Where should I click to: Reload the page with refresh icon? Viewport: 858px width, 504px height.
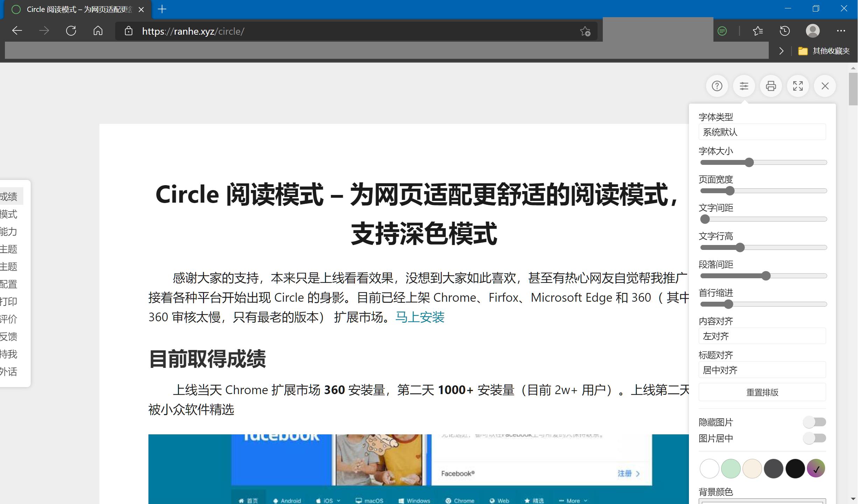click(71, 31)
